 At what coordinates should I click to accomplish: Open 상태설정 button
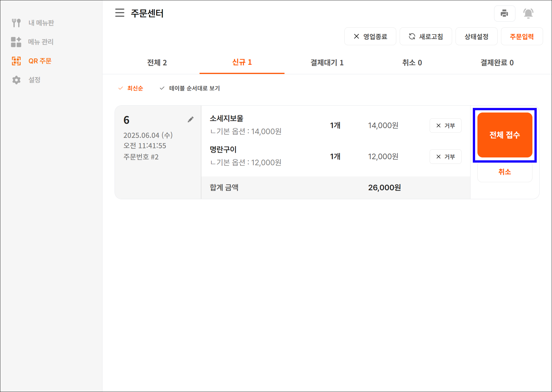coord(477,37)
